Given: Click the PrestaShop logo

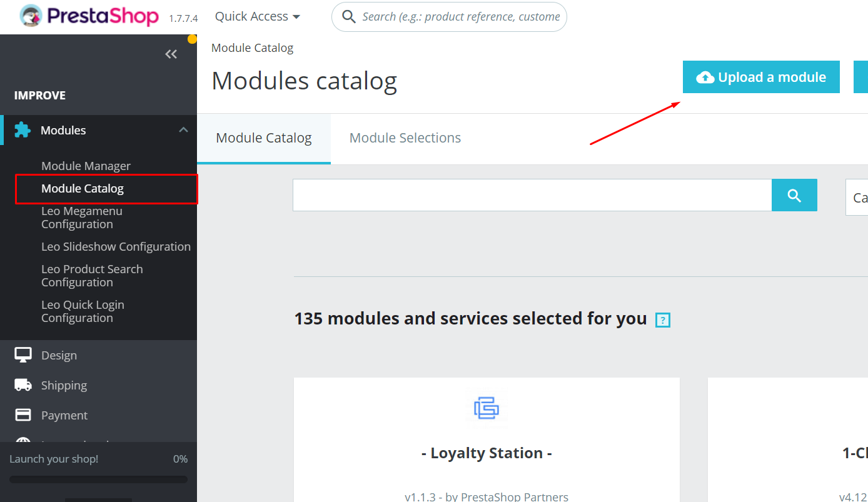Looking at the screenshot, I should coord(88,16).
